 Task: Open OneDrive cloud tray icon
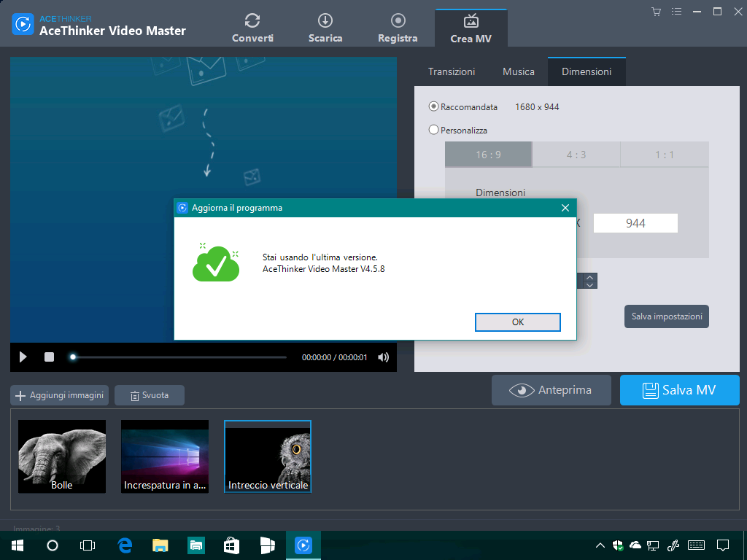(635, 545)
